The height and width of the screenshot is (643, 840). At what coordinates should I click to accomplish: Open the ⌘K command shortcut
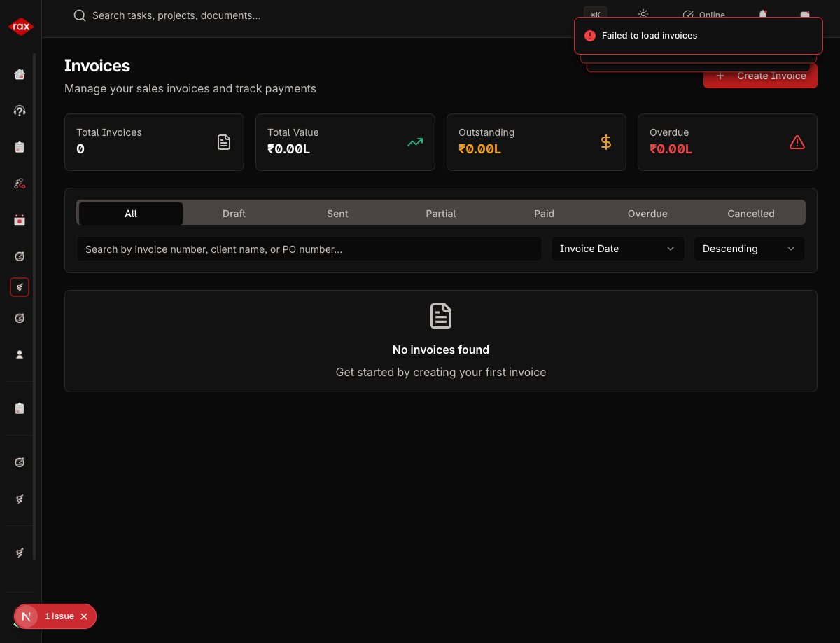pos(595,13)
